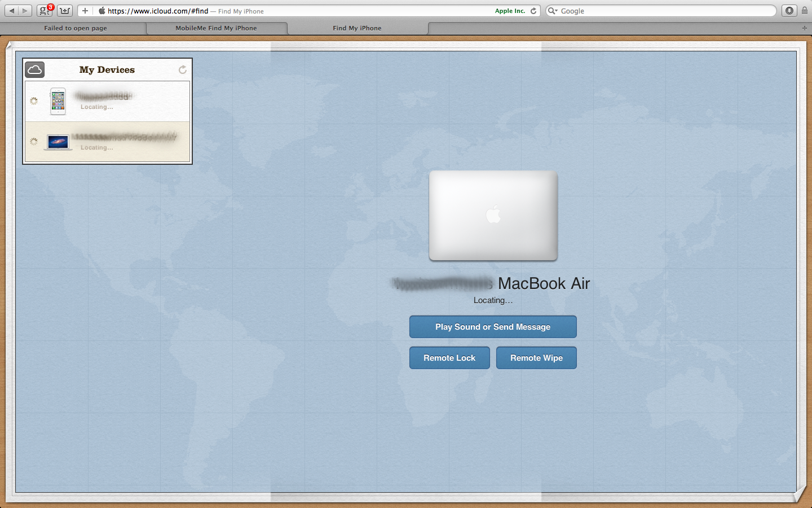Image resolution: width=812 pixels, height=508 pixels.
Task: Open the extension button with red badge 3
Action: (x=45, y=11)
